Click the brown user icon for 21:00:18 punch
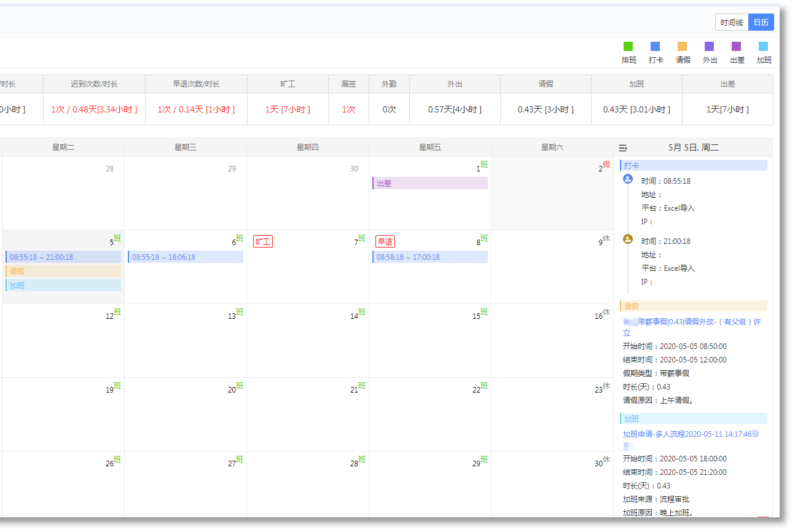Image resolution: width=795 pixels, height=532 pixels. pos(628,239)
